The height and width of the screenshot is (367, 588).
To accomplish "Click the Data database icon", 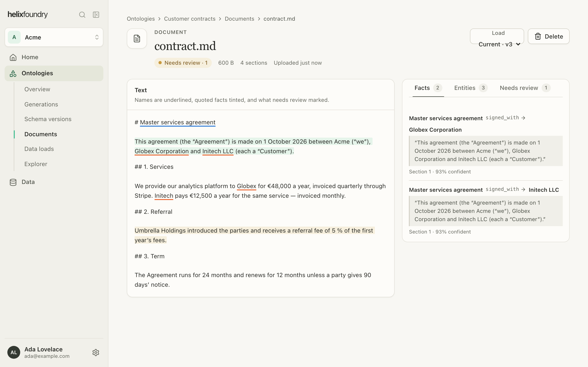I will [x=13, y=182].
